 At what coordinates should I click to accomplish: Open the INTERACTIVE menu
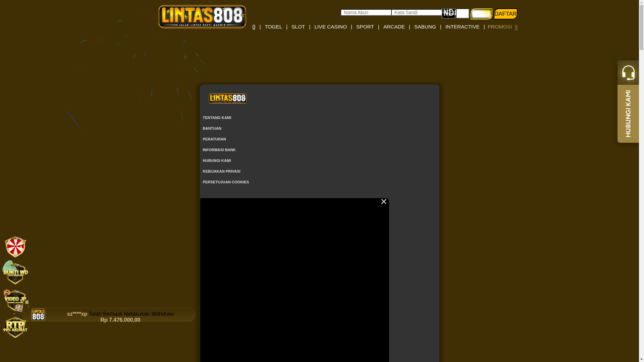click(462, 27)
